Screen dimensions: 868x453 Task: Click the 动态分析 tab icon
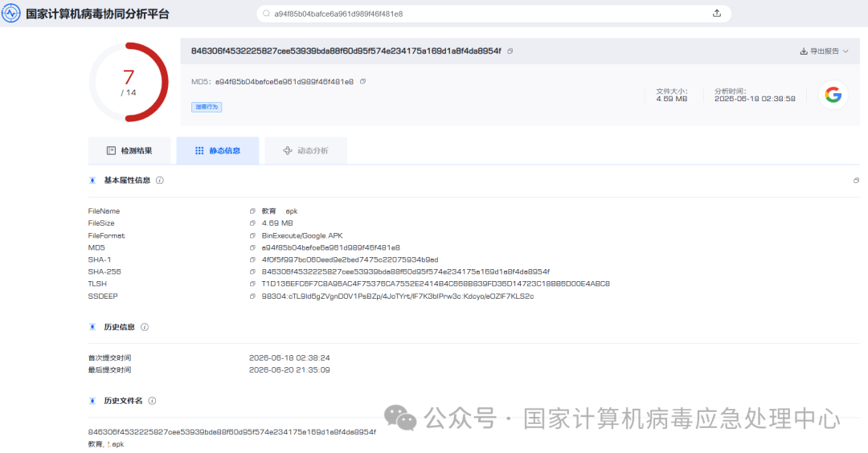(x=287, y=150)
